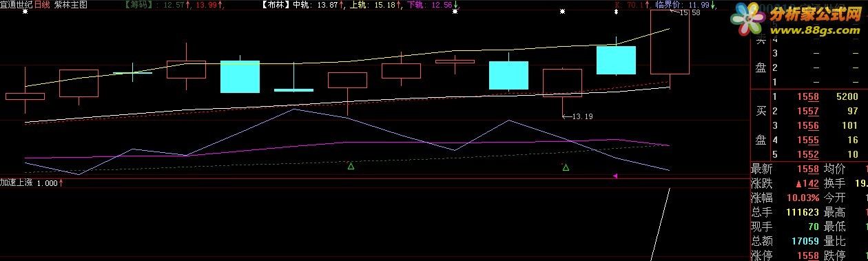Click the red triangle beside 涨跌 142
868x261 pixels.
click(798, 184)
